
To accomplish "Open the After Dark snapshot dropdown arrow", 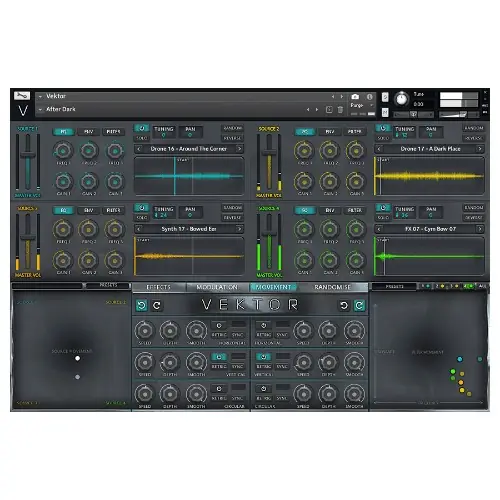I will [40, 109].
